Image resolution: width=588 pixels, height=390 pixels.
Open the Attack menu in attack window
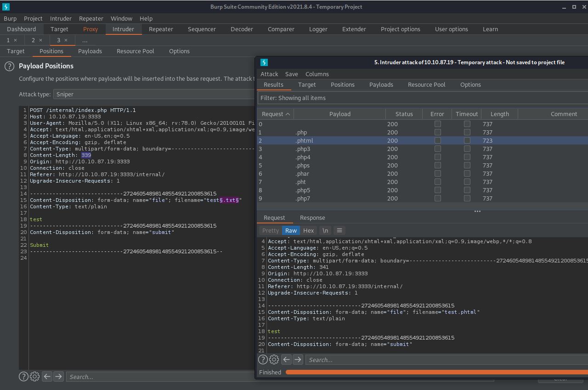pos(269,74)
